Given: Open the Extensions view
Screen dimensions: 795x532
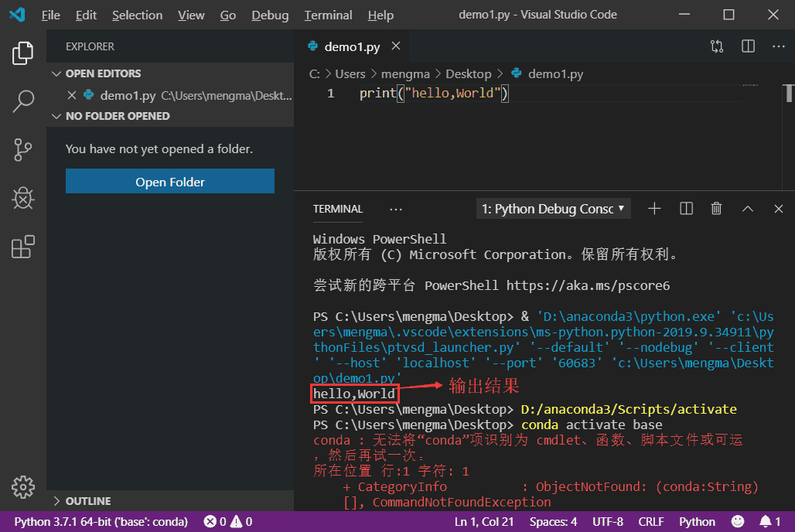Looking at the screenshot, I should [22, 246].
